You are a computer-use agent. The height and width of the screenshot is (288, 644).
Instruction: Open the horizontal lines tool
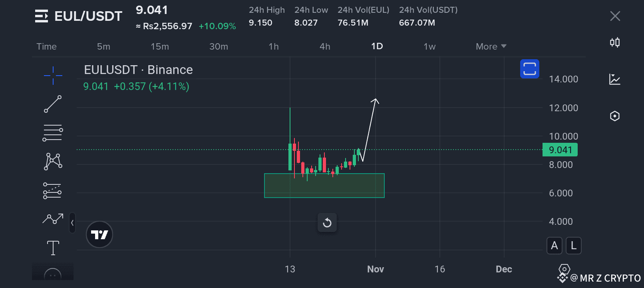pos(53,133)
